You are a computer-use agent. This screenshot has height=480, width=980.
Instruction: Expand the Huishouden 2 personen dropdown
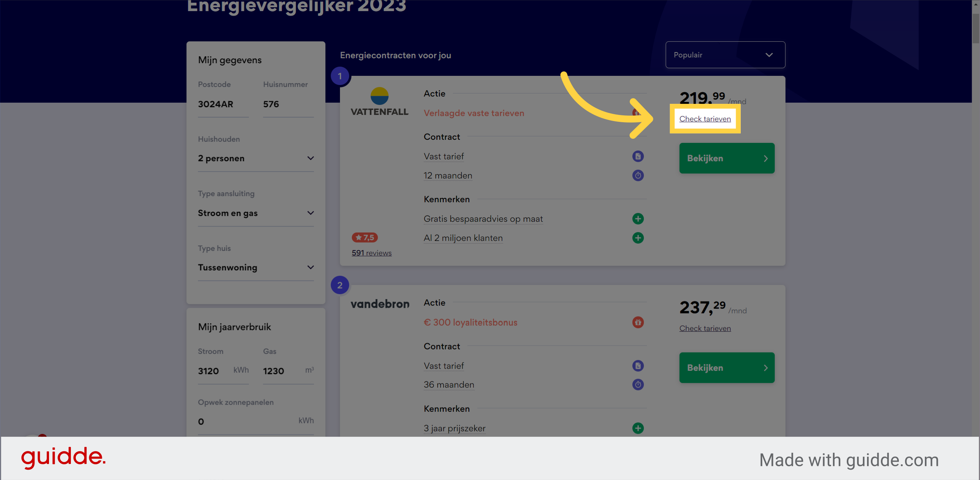[256, 158]
